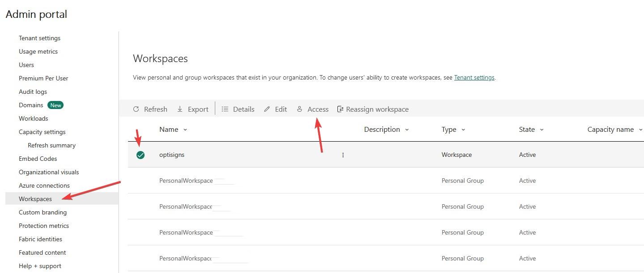Open the Tenant settings link in the description

point(474,77)
